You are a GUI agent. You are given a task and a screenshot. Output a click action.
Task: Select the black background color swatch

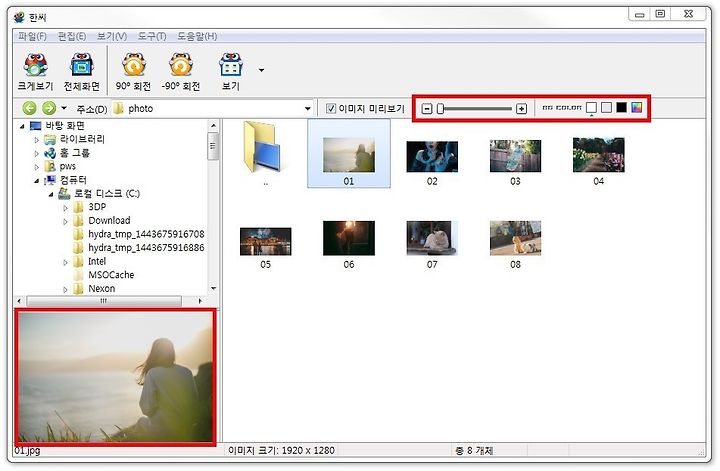click(621, 107)
